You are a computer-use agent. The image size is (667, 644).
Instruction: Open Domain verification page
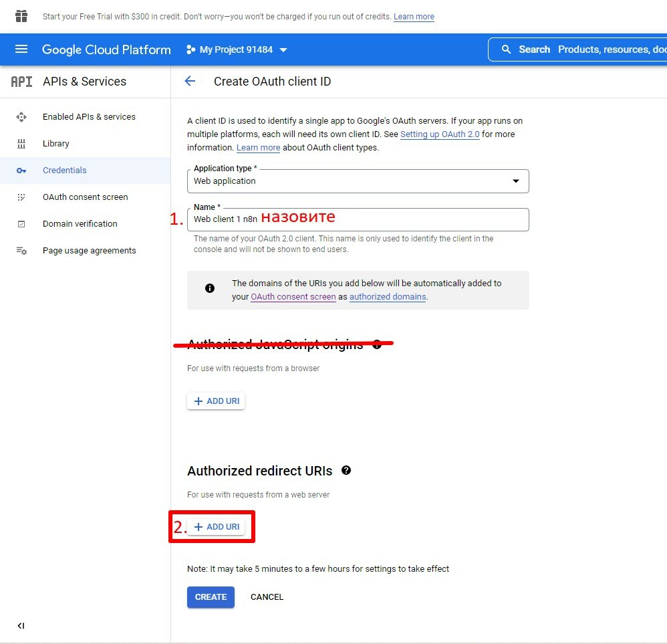click(x=80, y=224)
